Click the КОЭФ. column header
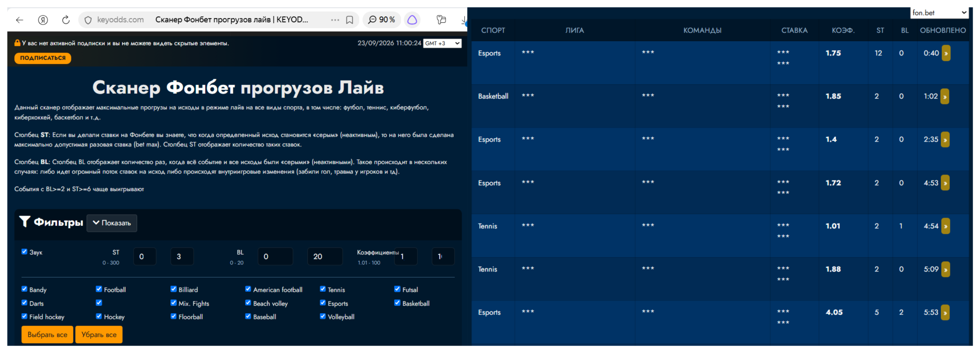 click(x=843, y=30)
